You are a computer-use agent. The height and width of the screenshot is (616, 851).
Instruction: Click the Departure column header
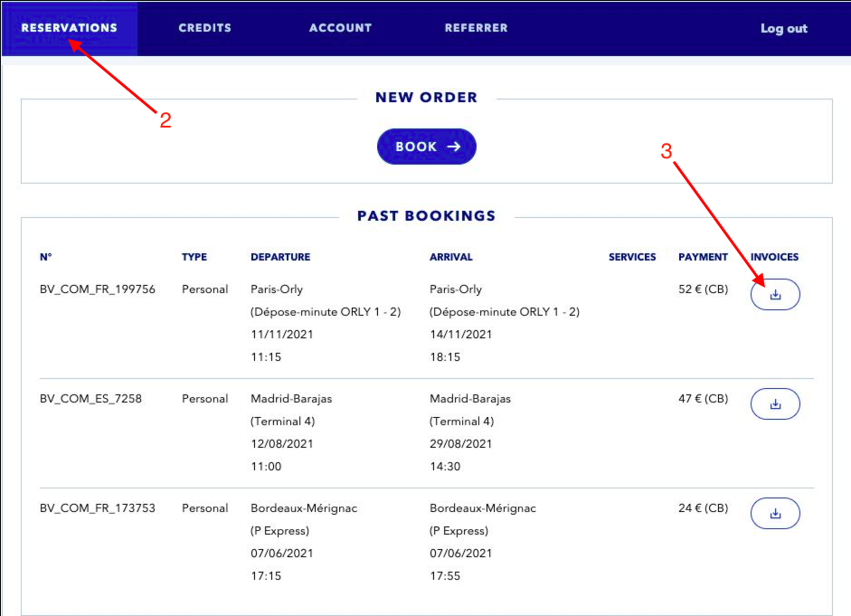[280, 257]
